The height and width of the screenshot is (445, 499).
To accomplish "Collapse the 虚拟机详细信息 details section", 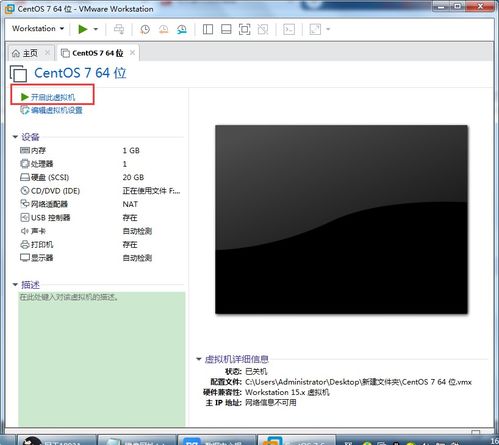I will [x=199, y=359].
